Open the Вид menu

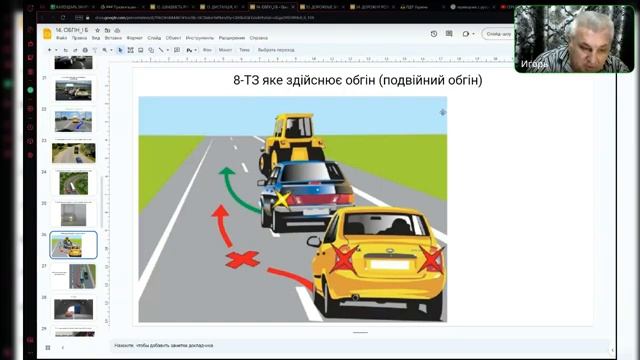tap(96, 38)
